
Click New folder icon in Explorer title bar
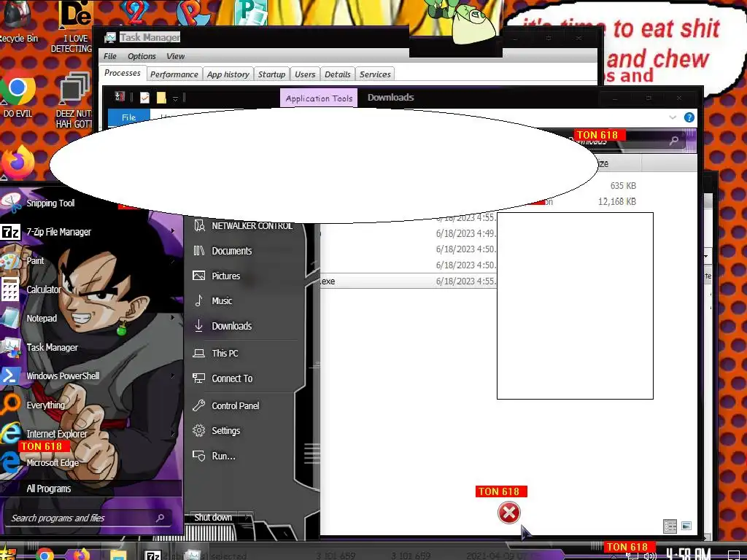(x=161, y=98)
